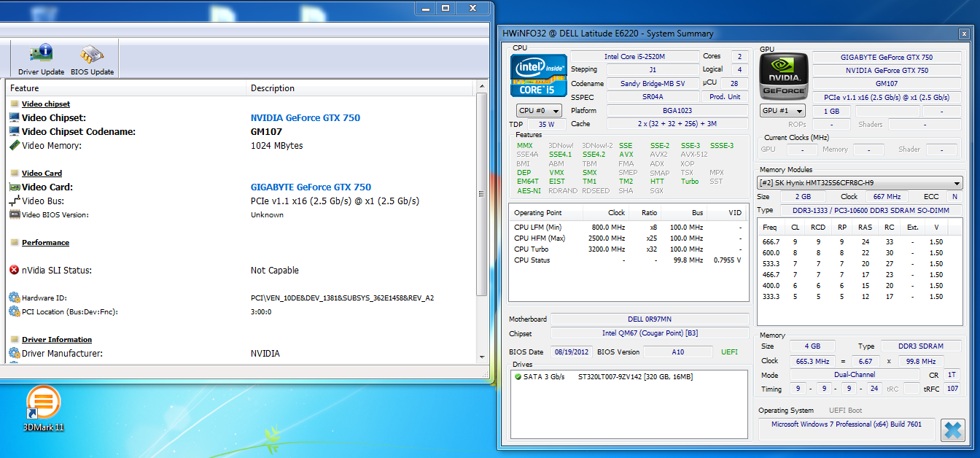Click the BIOS Date 08/19/2012 field
This screenshot has width=980, height=458.
(571, 352)
